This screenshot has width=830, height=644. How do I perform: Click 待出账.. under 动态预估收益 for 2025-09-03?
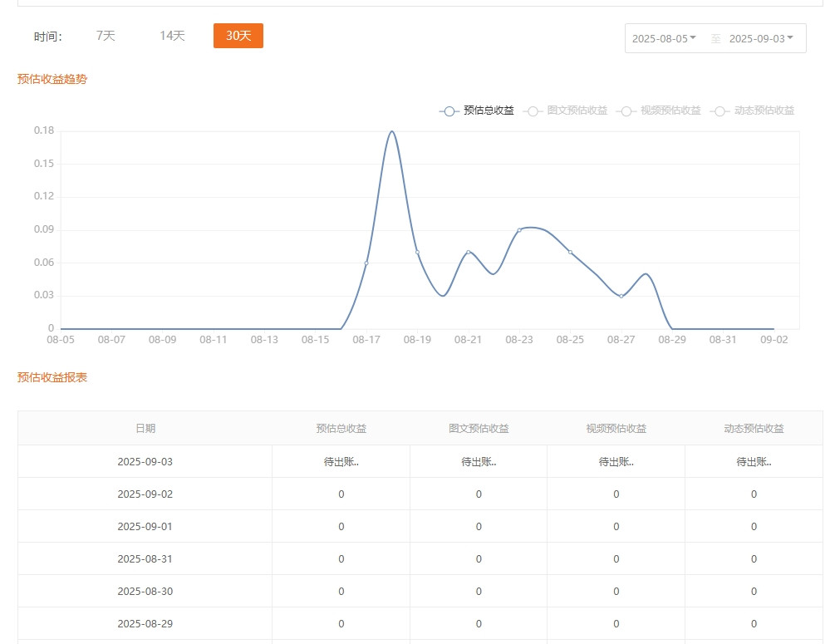coord(754,461)
